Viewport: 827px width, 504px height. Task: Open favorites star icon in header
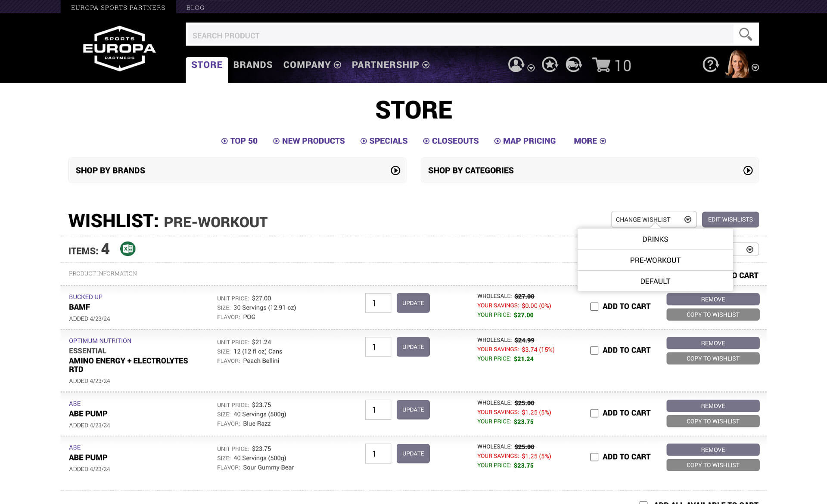click(550, 65)
